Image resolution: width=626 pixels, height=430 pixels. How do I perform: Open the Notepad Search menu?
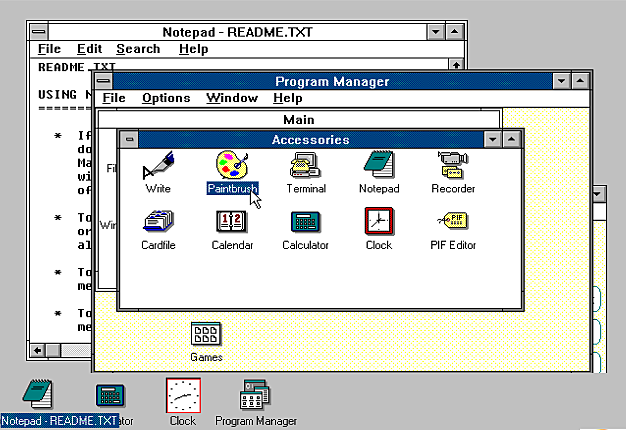click(x=138, y=49)
